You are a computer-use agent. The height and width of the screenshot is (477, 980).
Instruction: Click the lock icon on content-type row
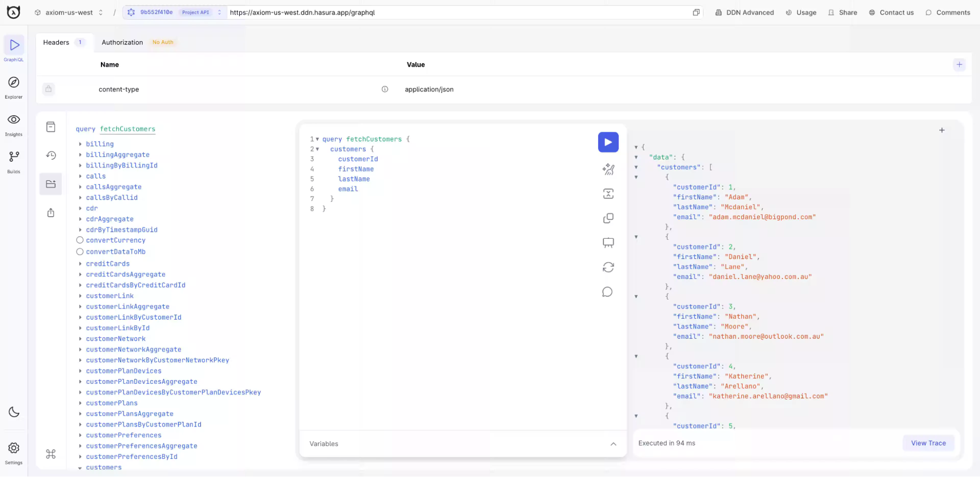[49, 89]
